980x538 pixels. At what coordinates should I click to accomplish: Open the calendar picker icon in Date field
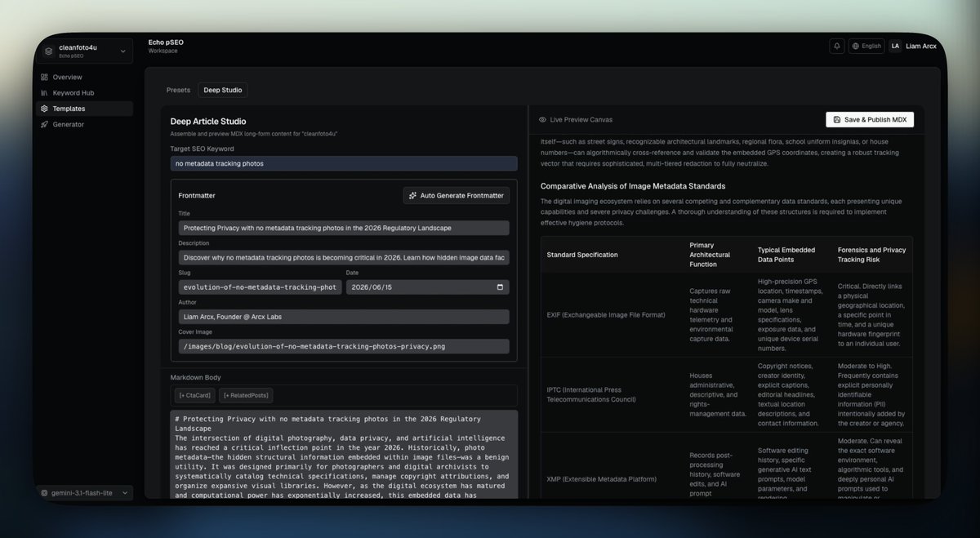click(500, 287)
